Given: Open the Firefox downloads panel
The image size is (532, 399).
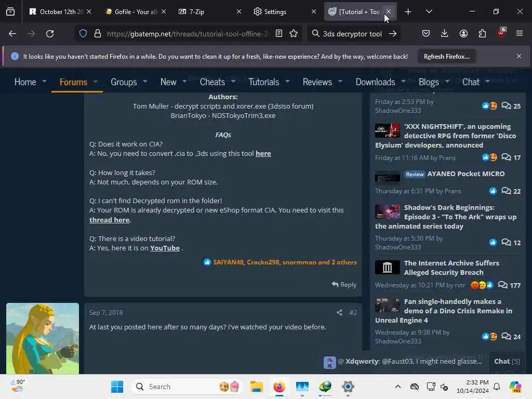Looking at the screenshot, I should pos(445,34).
